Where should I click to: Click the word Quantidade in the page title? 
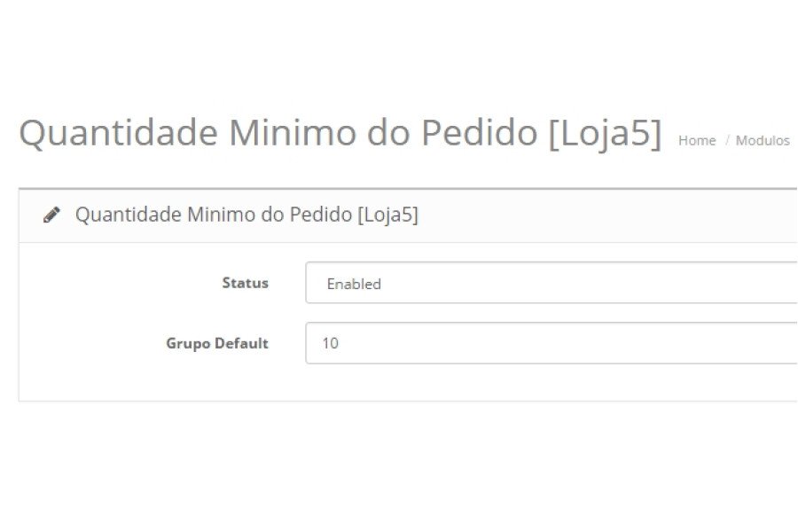tap(119, 133)
